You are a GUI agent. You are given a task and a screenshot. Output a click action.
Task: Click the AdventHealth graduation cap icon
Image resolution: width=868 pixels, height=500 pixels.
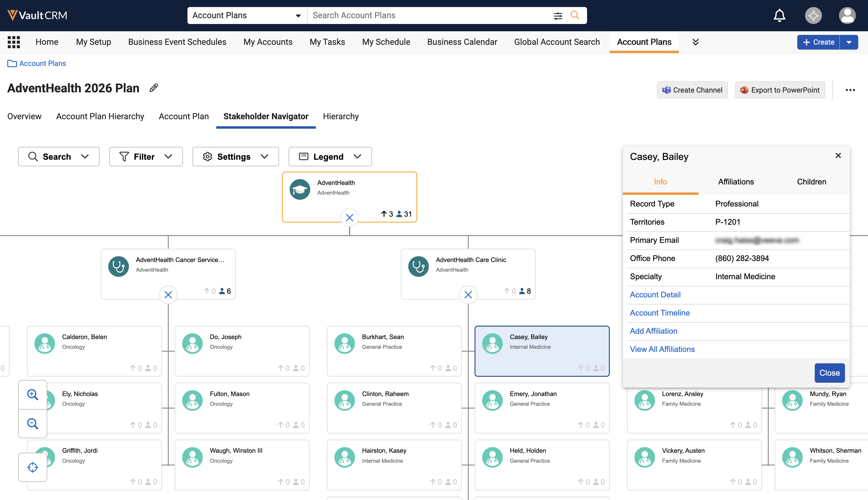pos(300,189)
